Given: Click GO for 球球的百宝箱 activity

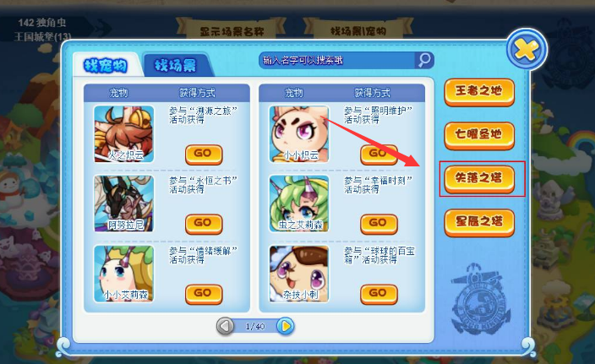Looking at the screenshot, I should coord(379,294).
